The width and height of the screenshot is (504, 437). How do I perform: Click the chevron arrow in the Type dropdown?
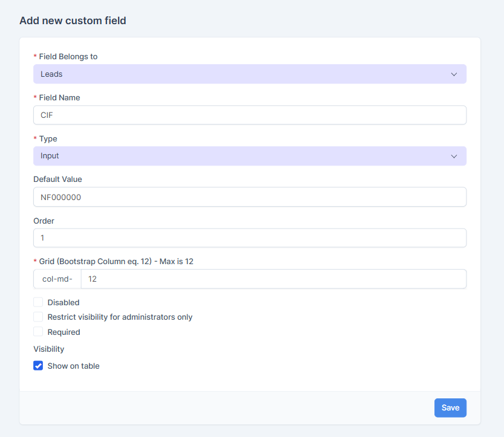(454, 156)
